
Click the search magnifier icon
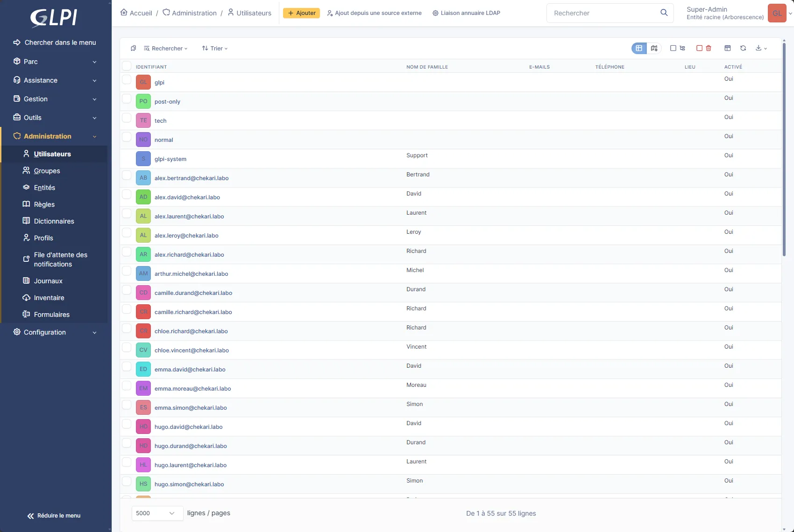coord(664,13)
